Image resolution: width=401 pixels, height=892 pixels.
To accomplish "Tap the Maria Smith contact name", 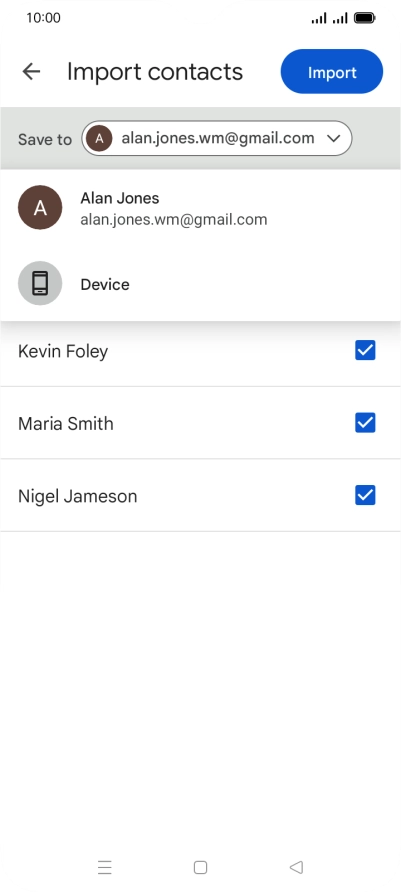I will (66, 423).
